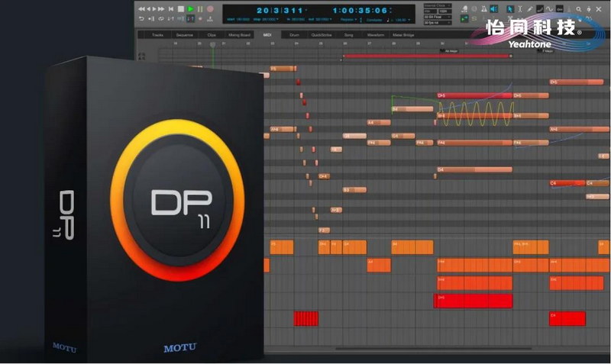This screenshot has height=364, width=611.
Task: Open the sample rate dropdown under Internal Clock
Action: pos(430,11)
